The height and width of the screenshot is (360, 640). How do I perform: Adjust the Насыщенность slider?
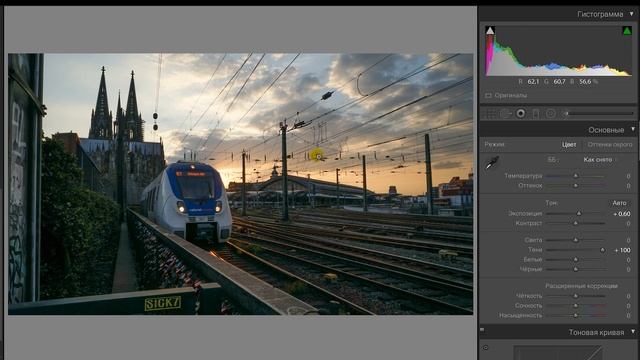(x=576, y=316)
